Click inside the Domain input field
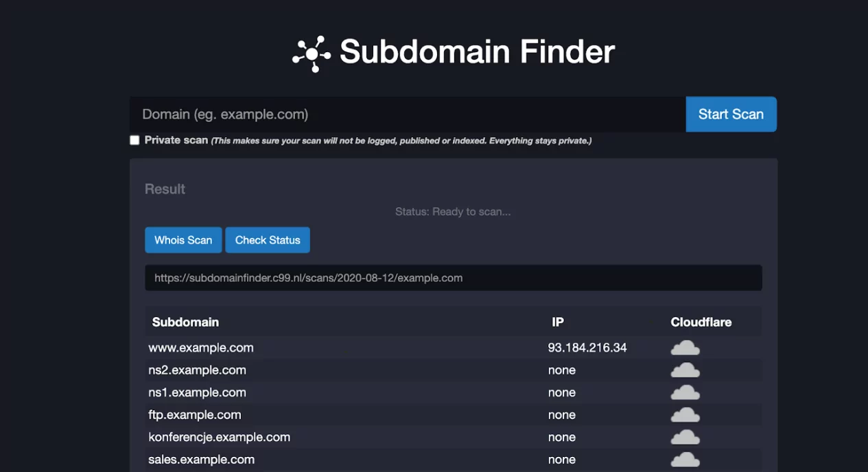Screen dimensions: 868x472 [405, 114]
